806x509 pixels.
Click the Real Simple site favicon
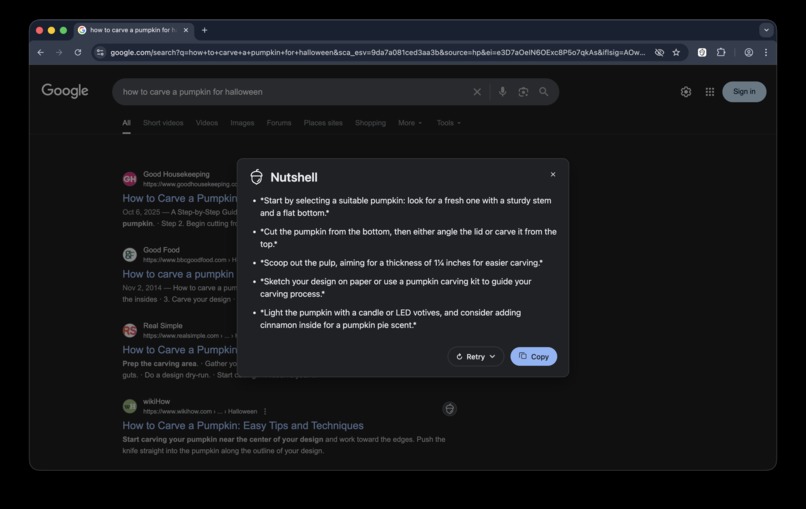point(130,330)
